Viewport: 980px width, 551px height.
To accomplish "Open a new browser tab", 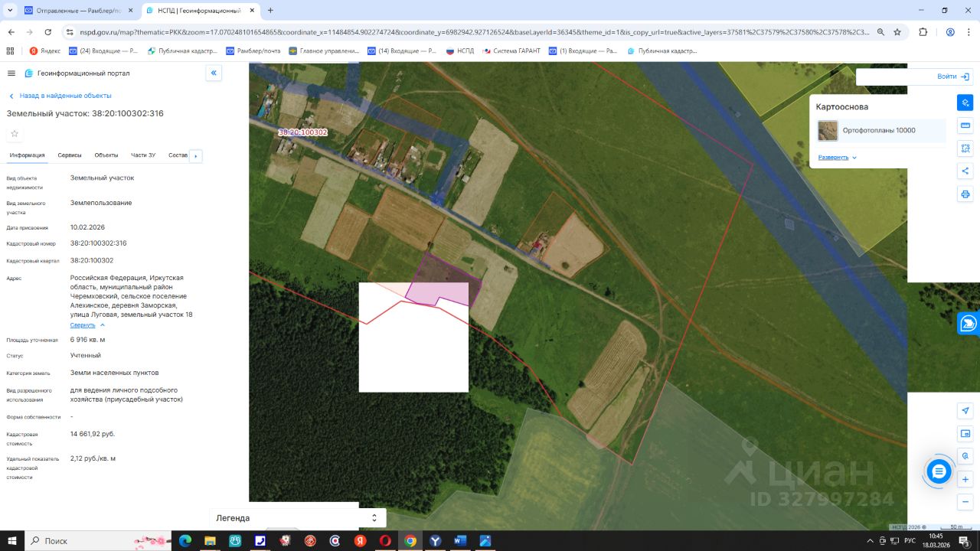I will 270,11.
